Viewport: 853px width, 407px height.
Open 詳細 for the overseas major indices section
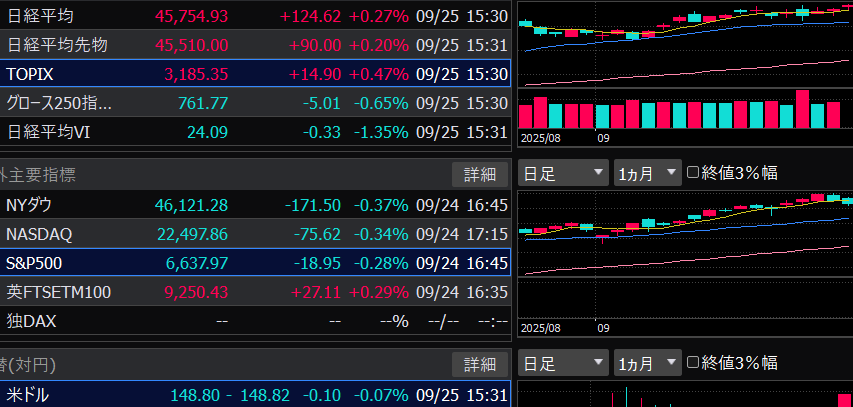click(479, 174)
